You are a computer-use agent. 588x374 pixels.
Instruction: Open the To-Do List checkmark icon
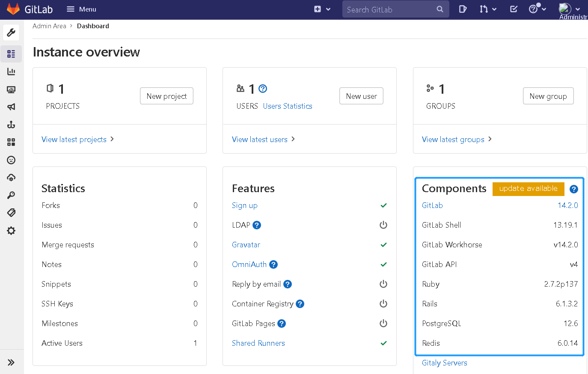click(x=514, y=9)
